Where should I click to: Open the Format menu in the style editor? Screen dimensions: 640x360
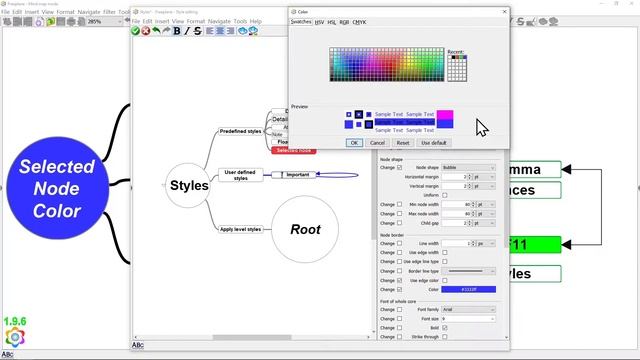196,21
